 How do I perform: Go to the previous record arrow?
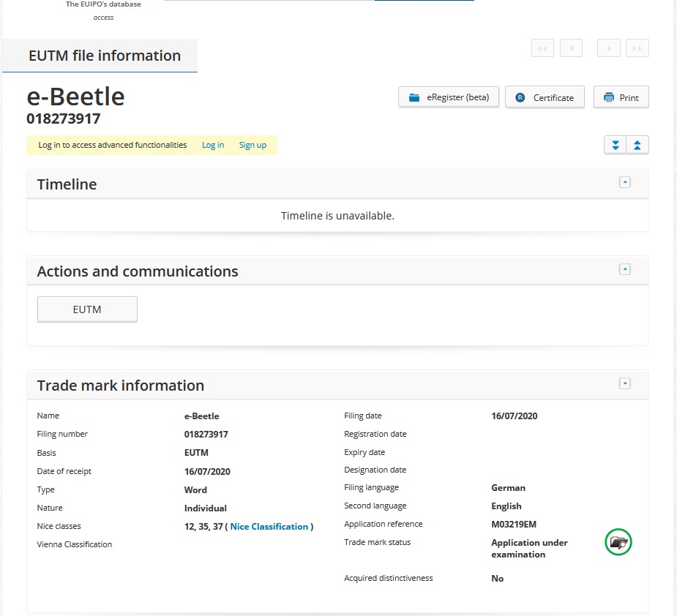(571, 48)
